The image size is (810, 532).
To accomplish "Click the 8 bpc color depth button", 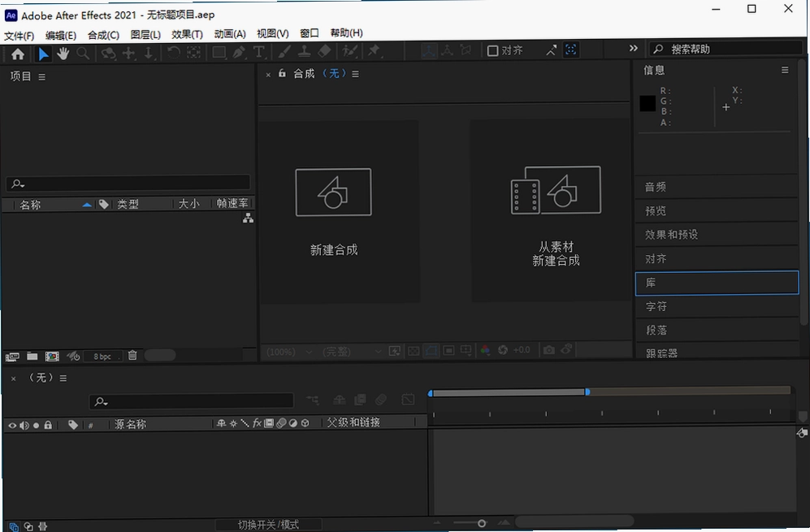I will 102,357.
